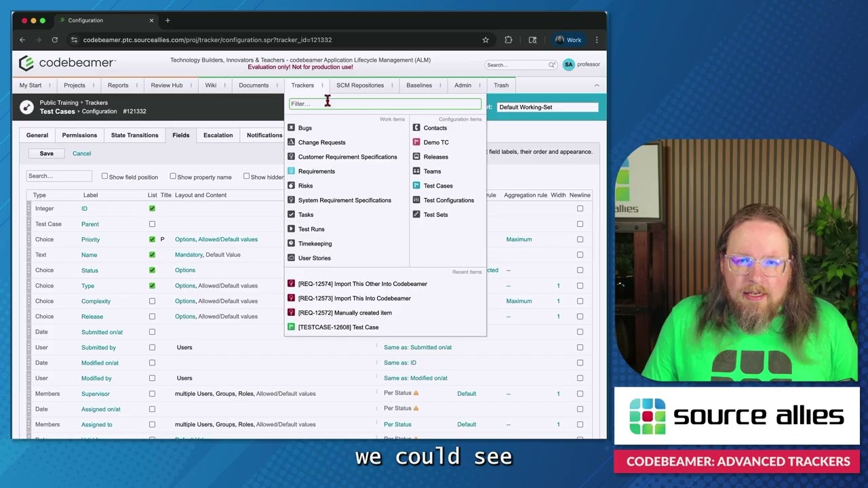Screen dimensions: 868x488
Task: Toggle the Show property name checkbox
Action: (173, 176)
